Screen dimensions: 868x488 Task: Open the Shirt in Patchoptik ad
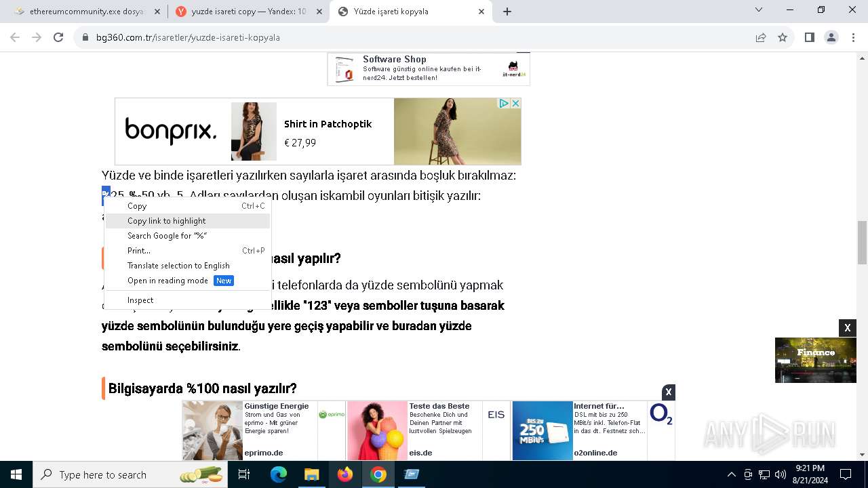328,124
